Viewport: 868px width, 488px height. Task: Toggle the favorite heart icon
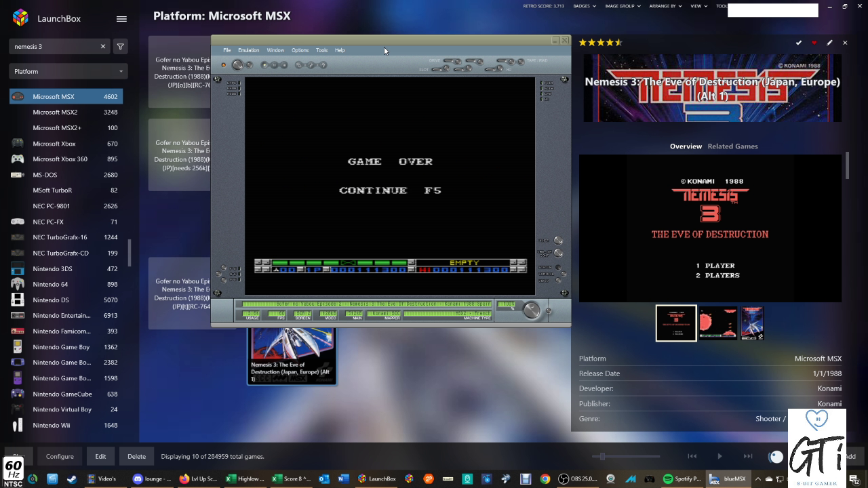tap(814, 43)
